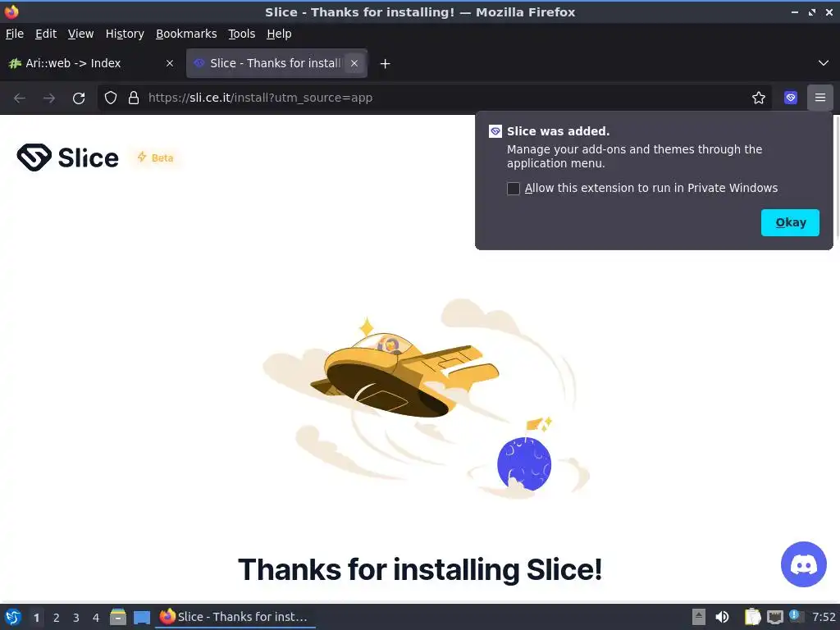Click the page vertical scrollbar

(x=837, y=177)
